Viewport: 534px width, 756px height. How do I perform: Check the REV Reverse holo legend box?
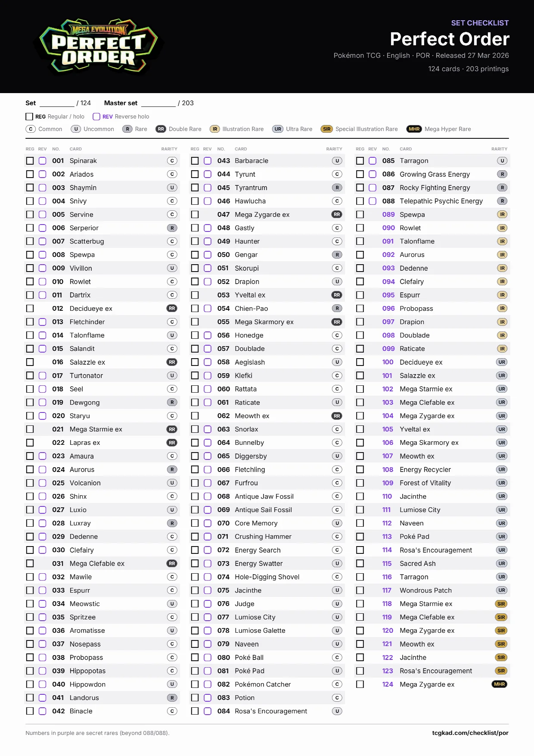[x=96, y=116]
